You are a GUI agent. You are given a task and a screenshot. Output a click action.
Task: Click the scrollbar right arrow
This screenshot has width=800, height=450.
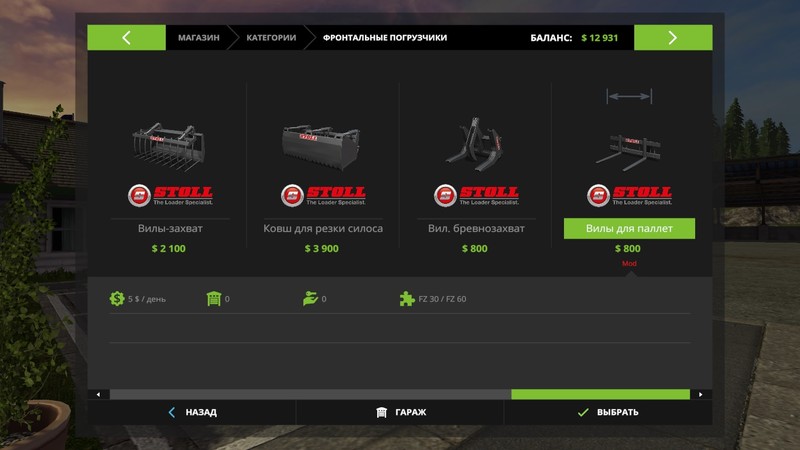(701, 394)
